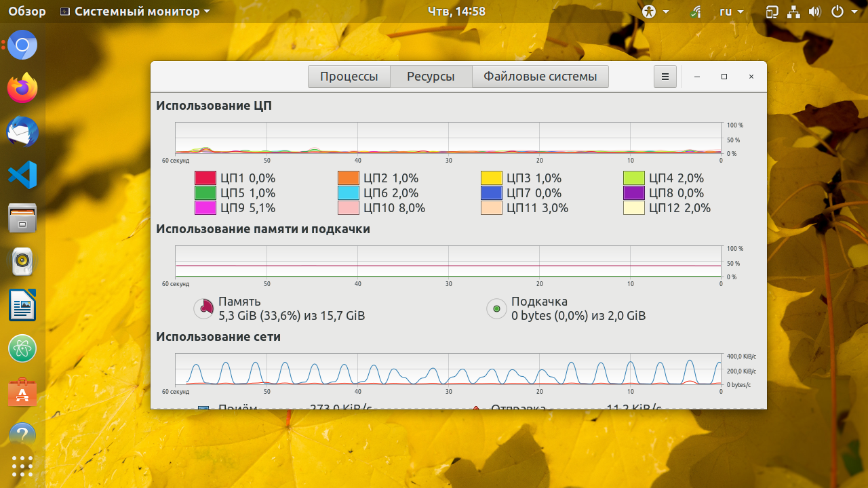Click the Использование ЦП section heading

[x=214, y=106]
